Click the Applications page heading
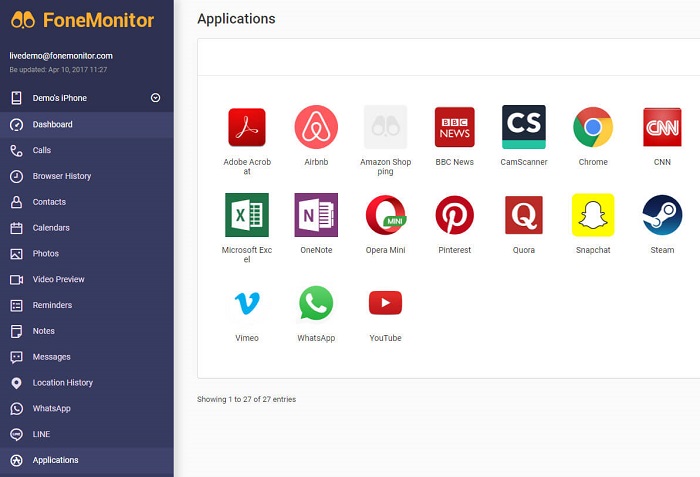The image size is (700, 477). [236, 19]
